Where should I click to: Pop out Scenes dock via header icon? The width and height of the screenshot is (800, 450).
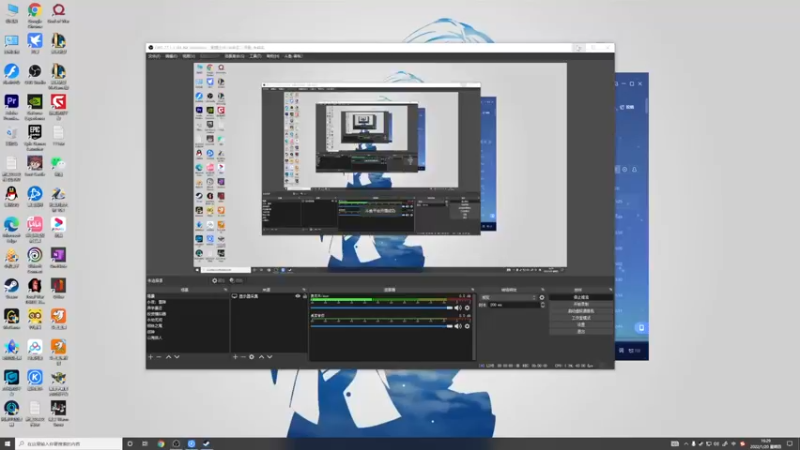[x=226, y=290]
